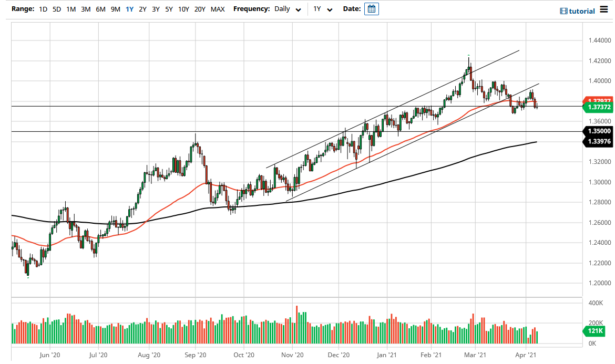Enable the MAX range view
This screenshot has width=615, height=364.
point(218,9)
